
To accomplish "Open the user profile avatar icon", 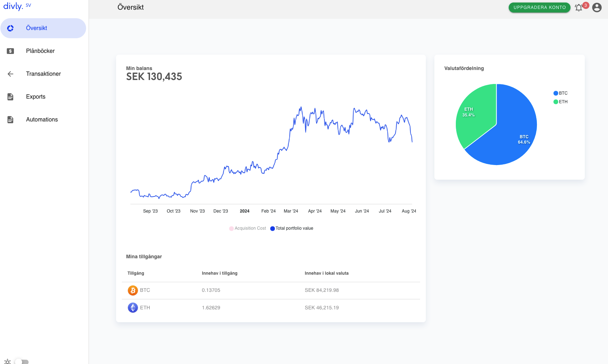I will pyautogui.click(x=596, y=7).
